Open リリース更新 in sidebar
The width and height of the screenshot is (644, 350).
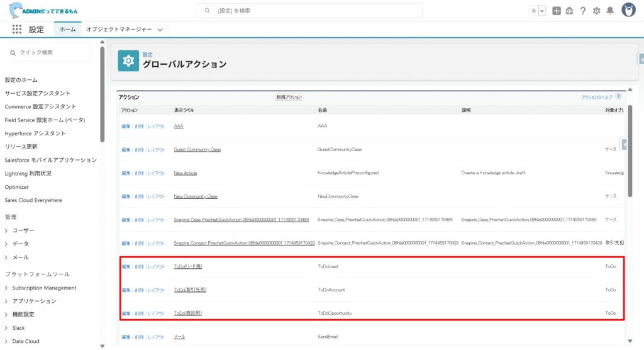[21, 147]
